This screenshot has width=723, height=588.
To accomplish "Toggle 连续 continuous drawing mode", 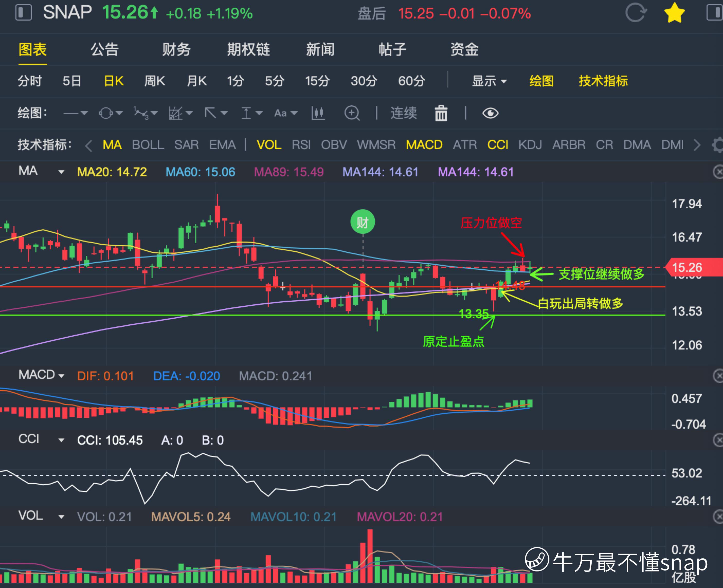I will [403, 113].
